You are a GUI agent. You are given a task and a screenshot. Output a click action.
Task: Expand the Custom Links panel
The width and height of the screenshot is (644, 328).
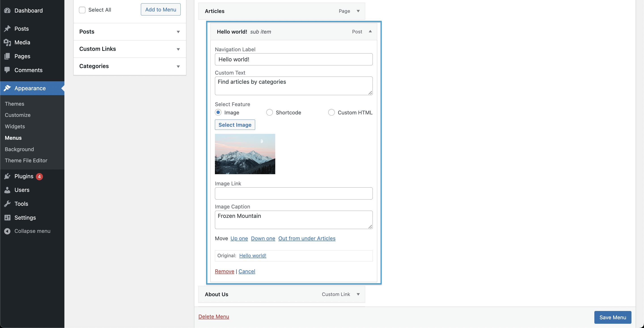[x=129, y=49]
